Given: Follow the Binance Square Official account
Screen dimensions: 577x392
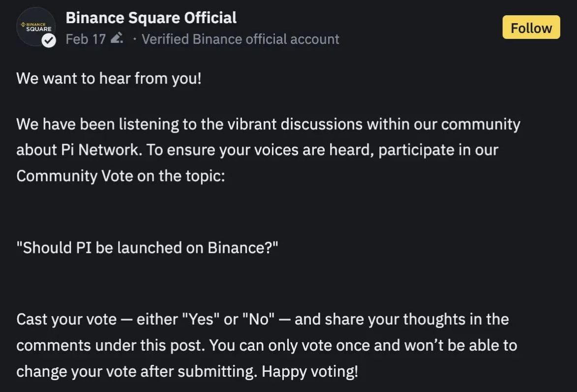Looking at the screenshot, I should [531, 28].
